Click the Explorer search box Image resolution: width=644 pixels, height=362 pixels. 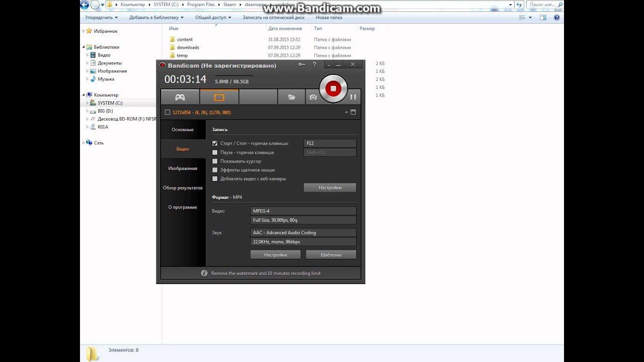[544, 5]
